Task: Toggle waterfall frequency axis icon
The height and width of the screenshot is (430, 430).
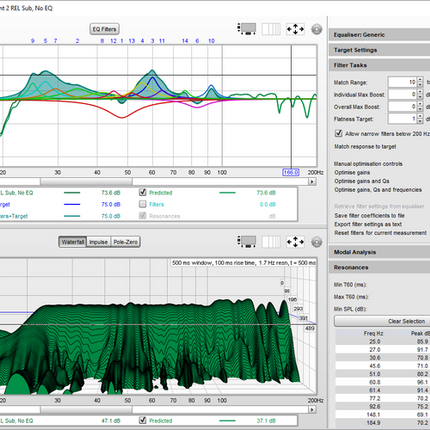Action: coord(271,242)
